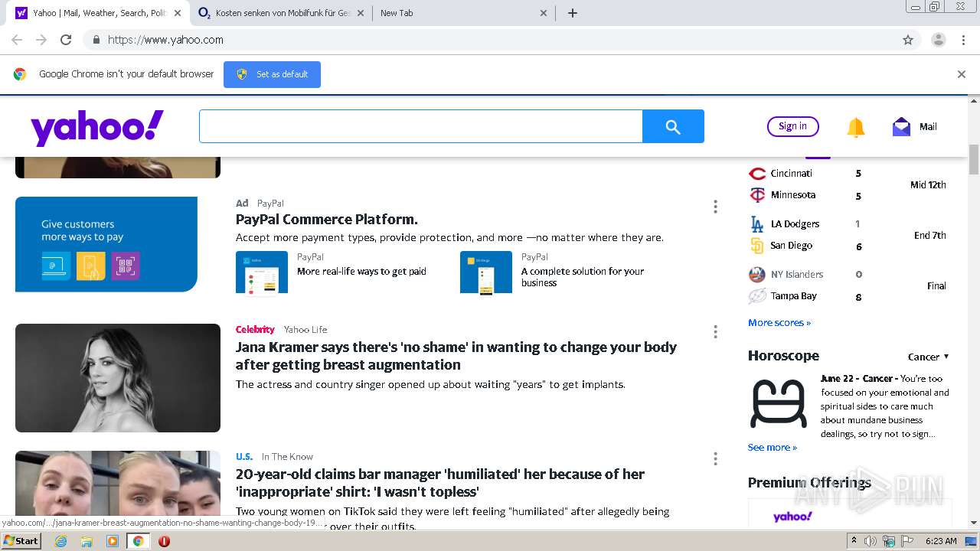Click the PayPal ad banner image
The height and width of the screenshot is (551, 980).
click(106, 244)
